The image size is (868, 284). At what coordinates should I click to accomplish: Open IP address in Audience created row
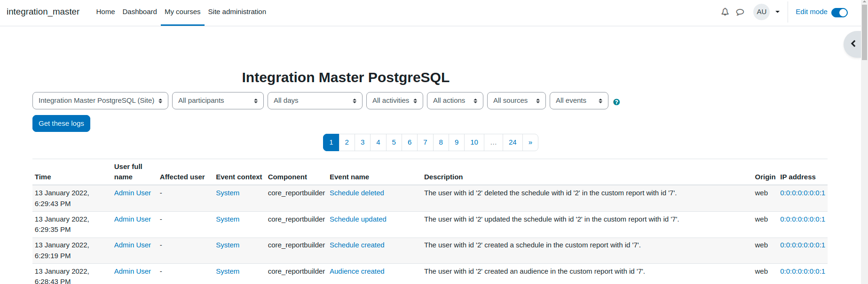pos(803,271)
